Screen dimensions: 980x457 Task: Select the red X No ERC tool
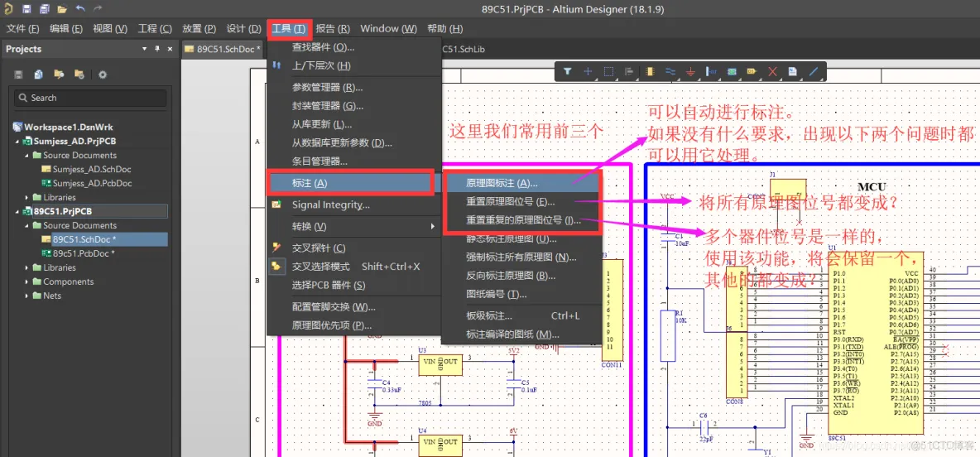772,72
